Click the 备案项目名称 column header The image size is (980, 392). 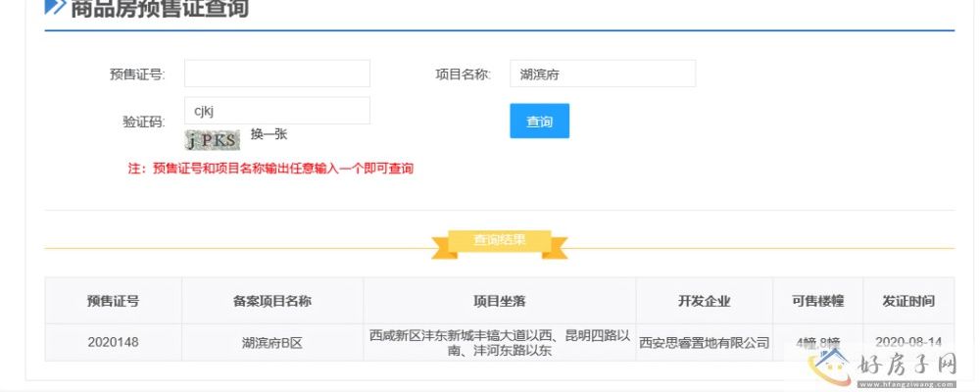click(271, 301)
